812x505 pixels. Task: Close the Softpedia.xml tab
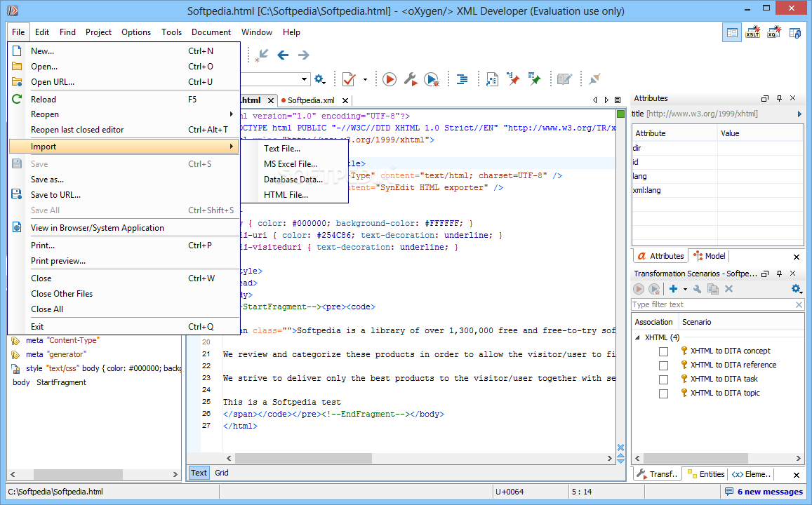coord(345,100)
